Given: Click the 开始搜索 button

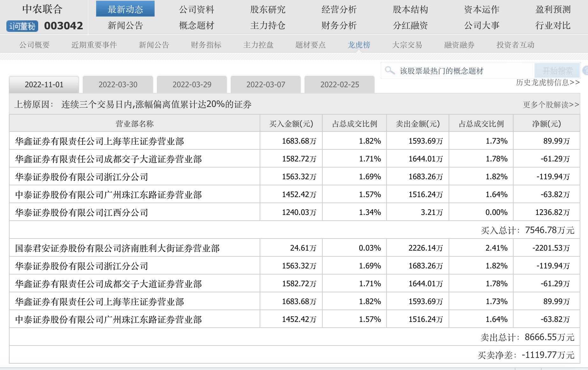Looking at the screenshot, I should tap(557, 70).
